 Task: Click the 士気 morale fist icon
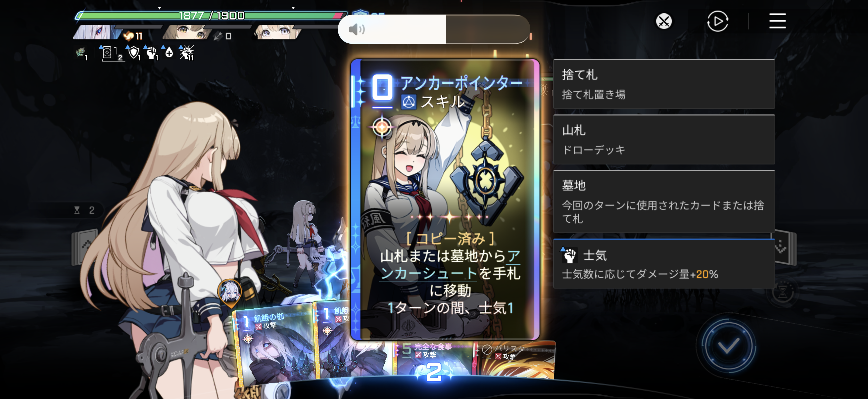coord(569,255)
